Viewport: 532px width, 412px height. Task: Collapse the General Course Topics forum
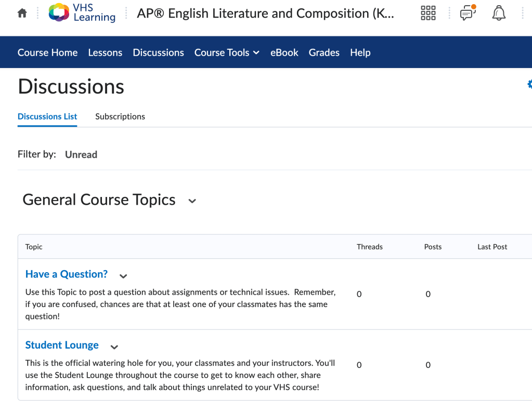click(192, 201)
